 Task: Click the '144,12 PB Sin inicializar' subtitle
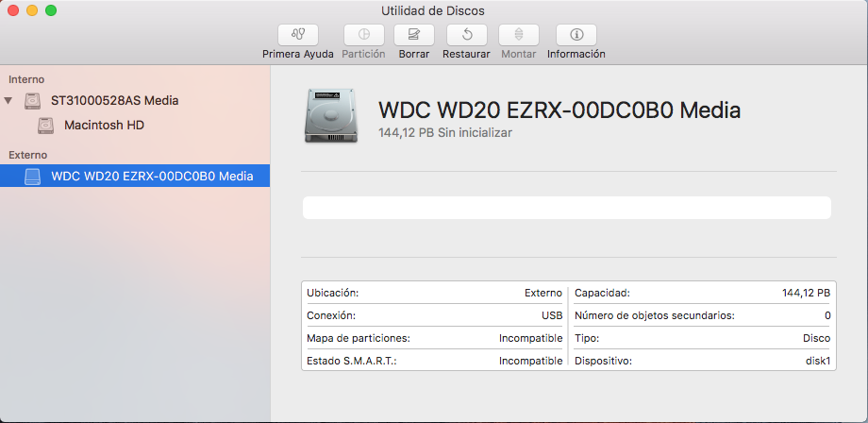(x=445, y=133)
